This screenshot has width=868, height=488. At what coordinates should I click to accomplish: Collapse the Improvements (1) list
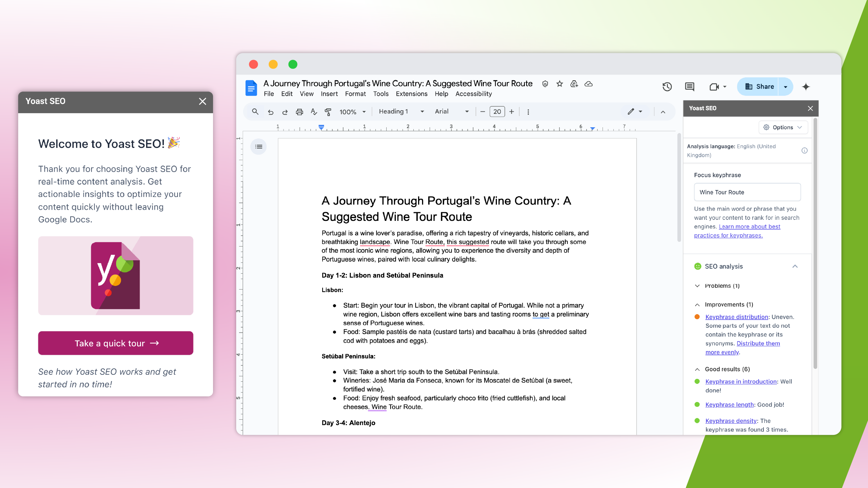[x=697, y=305]
